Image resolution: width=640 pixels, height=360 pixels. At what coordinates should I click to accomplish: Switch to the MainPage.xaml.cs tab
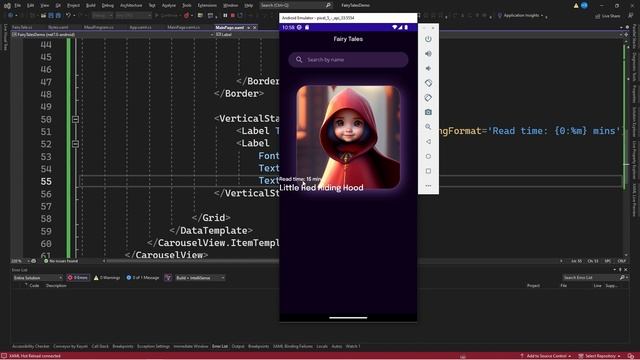[183, 27]
